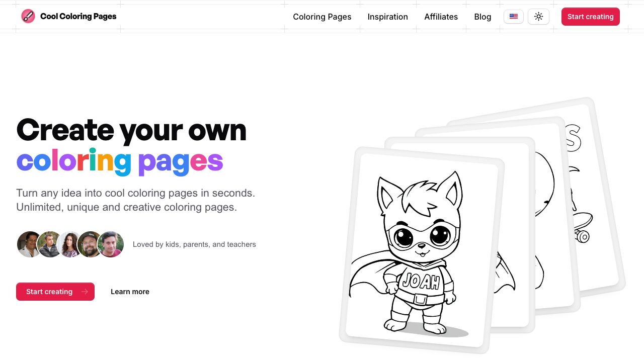Click the Cool Coloring Pages paintbrush logo icon
Viewport: 644px width, 362px height.
(28, 16)
